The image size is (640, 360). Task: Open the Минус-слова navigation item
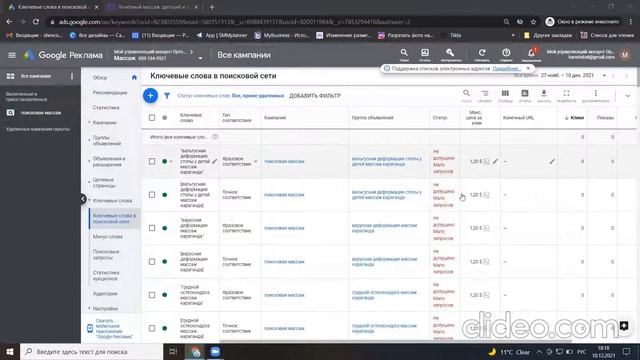click(x=108, y=237)
